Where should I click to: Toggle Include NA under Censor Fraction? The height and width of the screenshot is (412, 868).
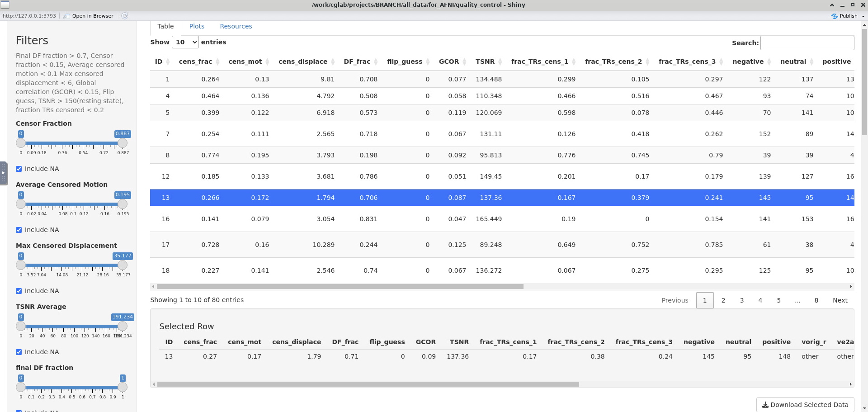[19, 169]
